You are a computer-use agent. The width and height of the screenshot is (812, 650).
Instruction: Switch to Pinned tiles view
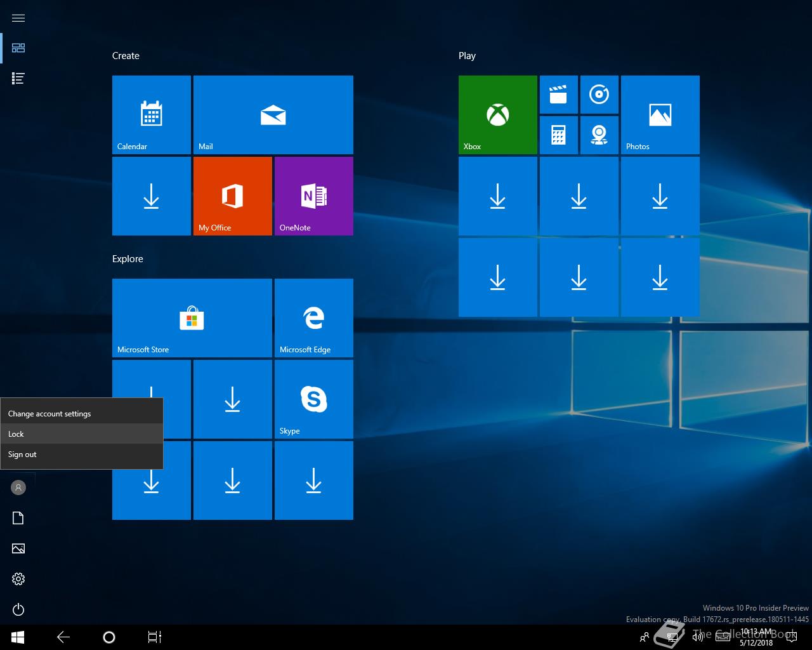(x=18, y=48)
